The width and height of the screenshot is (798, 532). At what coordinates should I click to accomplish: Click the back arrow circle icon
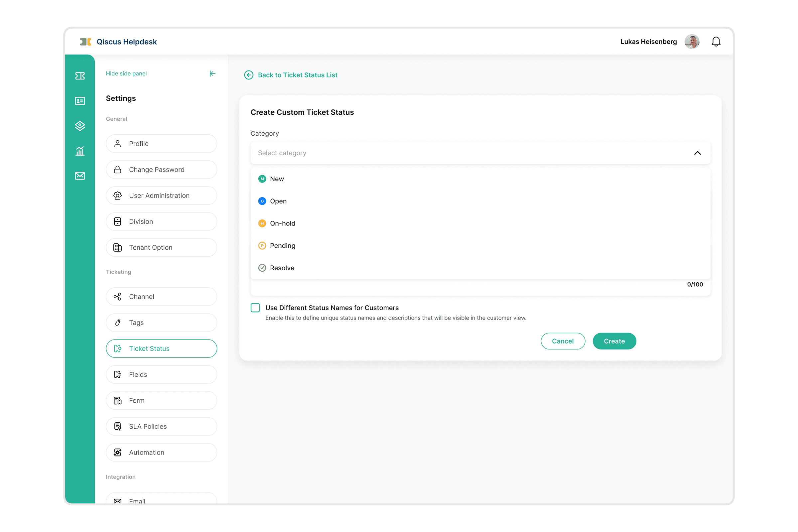(249, 75)
